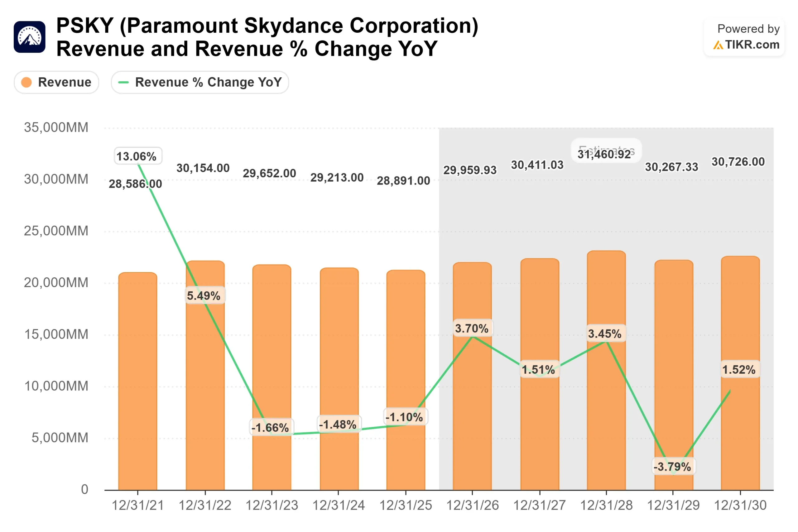798x532 pixels.
Task: Toggle the Revenue % Change YoY series
Action: 199,82
